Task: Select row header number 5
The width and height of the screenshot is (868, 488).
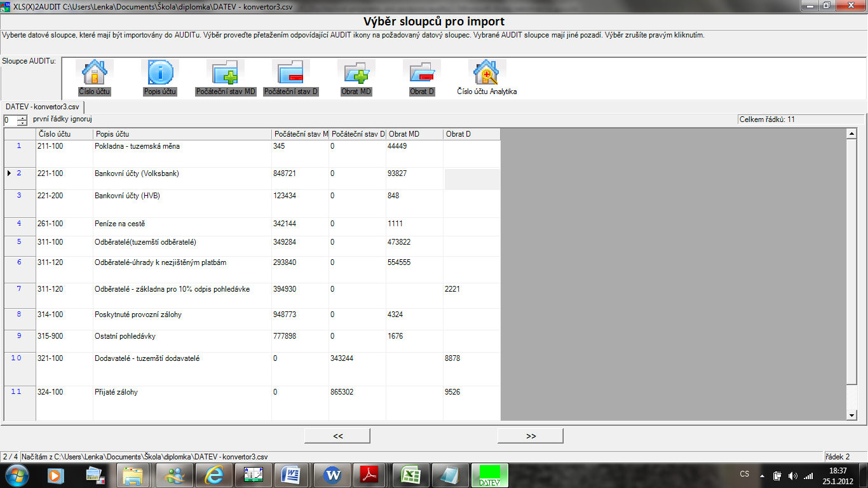Action: 20,247
